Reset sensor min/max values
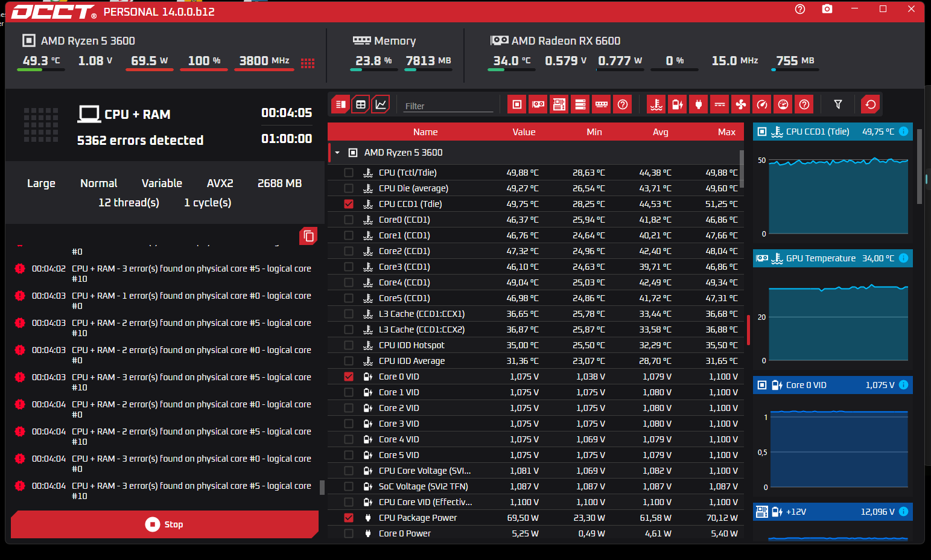This screenshot has height=560, width=931. (x=870, y=104)
